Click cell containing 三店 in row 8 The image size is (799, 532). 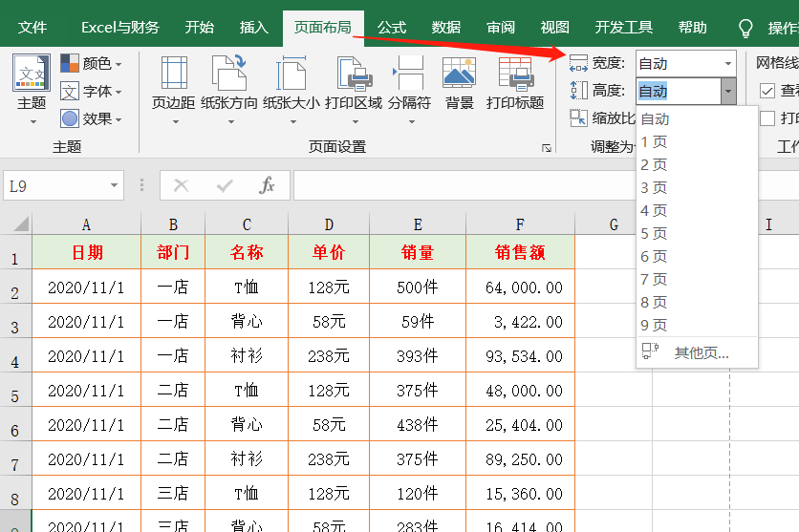[x=173, y=493]
